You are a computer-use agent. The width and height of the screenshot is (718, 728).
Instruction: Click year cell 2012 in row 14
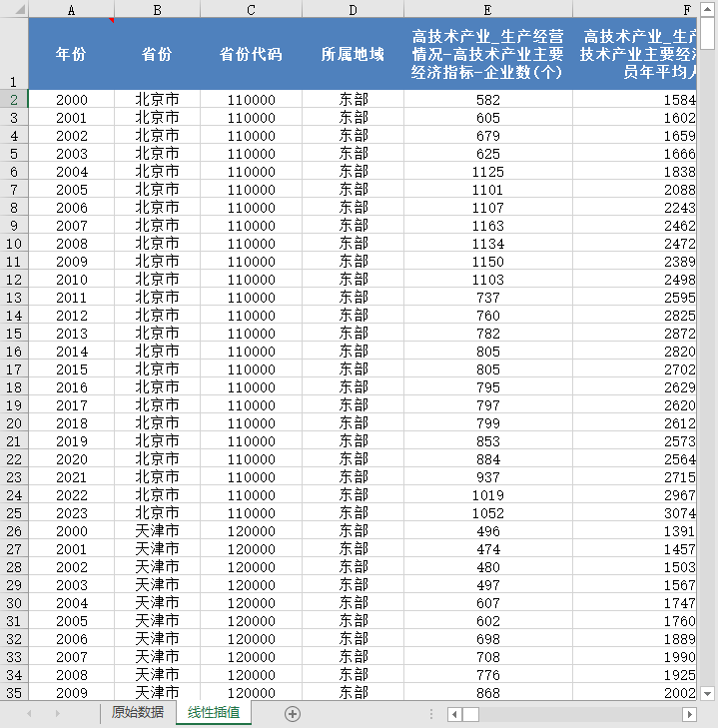click(71, 316)
